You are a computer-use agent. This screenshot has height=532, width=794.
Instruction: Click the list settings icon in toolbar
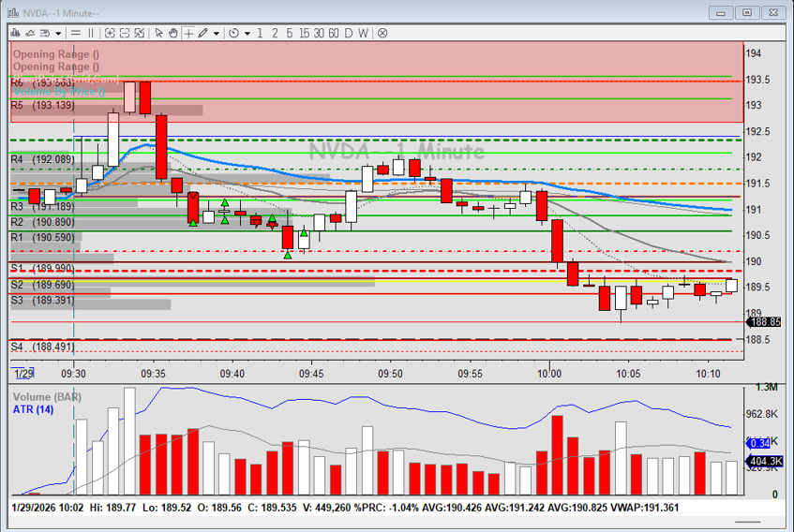45,34
